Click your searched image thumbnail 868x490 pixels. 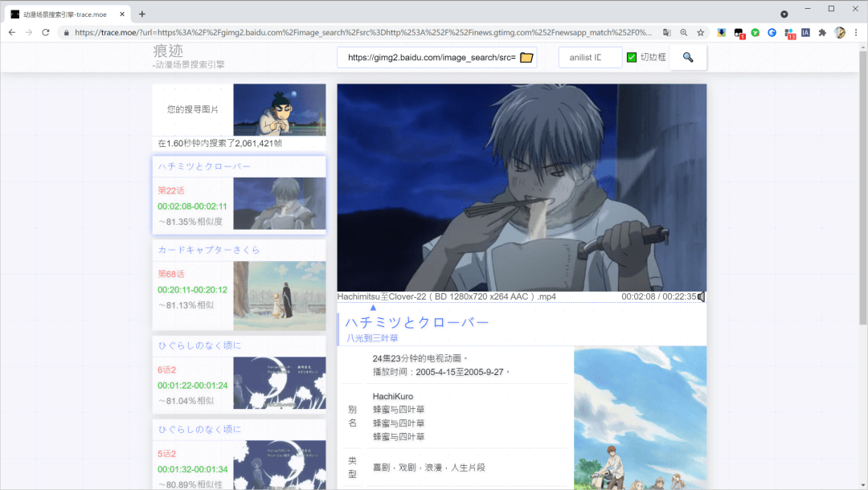(x=280, y=109)
